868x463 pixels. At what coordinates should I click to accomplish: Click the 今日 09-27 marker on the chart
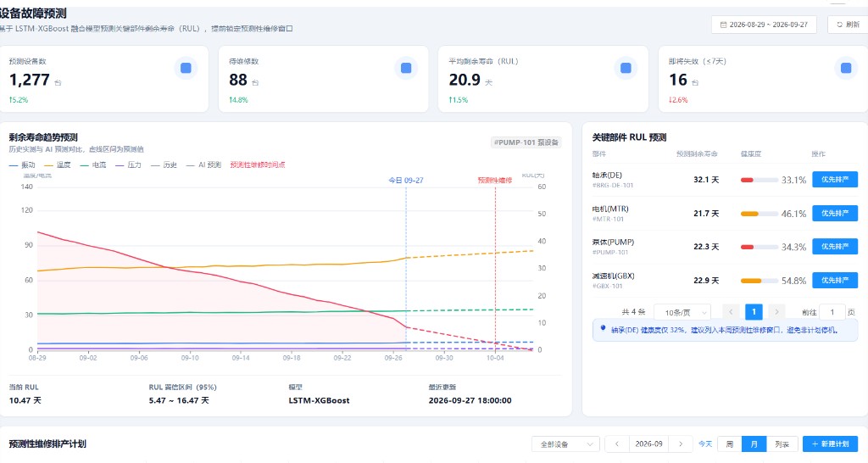click(406, 181)
